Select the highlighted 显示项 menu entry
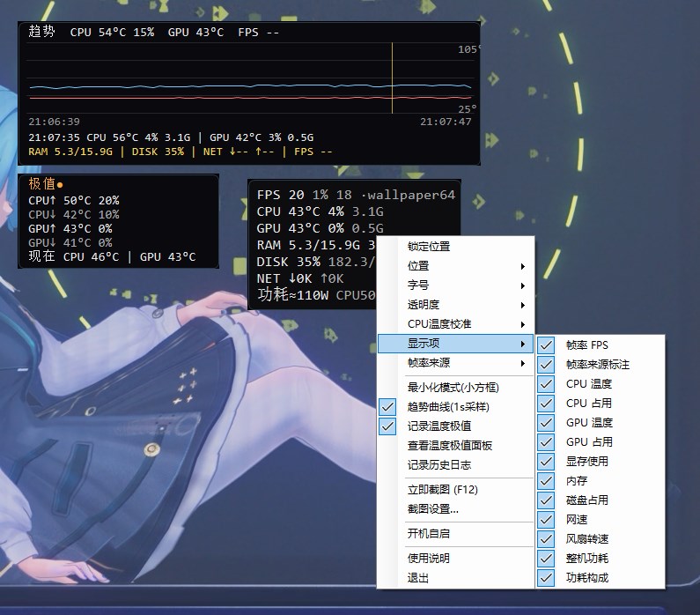700x615 pixels. pos(455,344)
